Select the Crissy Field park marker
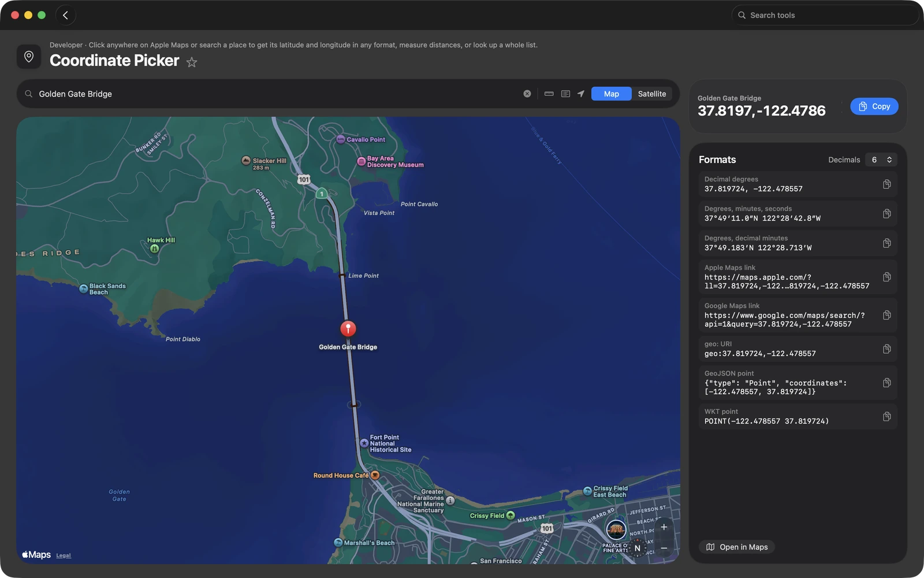924x578 pixels. (x=511, y=515)
